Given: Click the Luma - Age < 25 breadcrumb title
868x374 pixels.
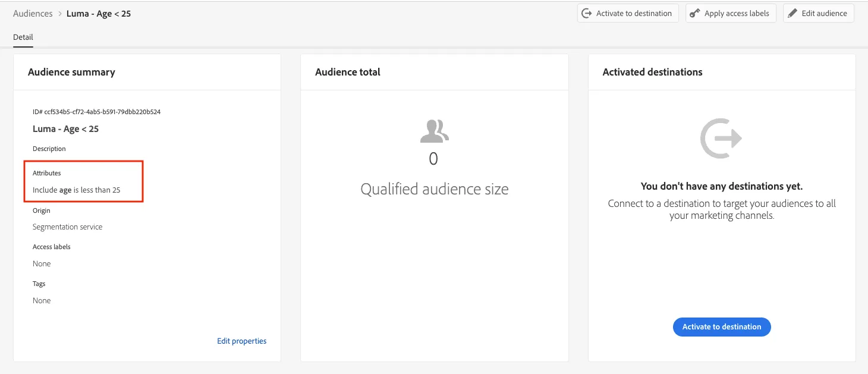Looking at the screenshot, I should (99, 14).
